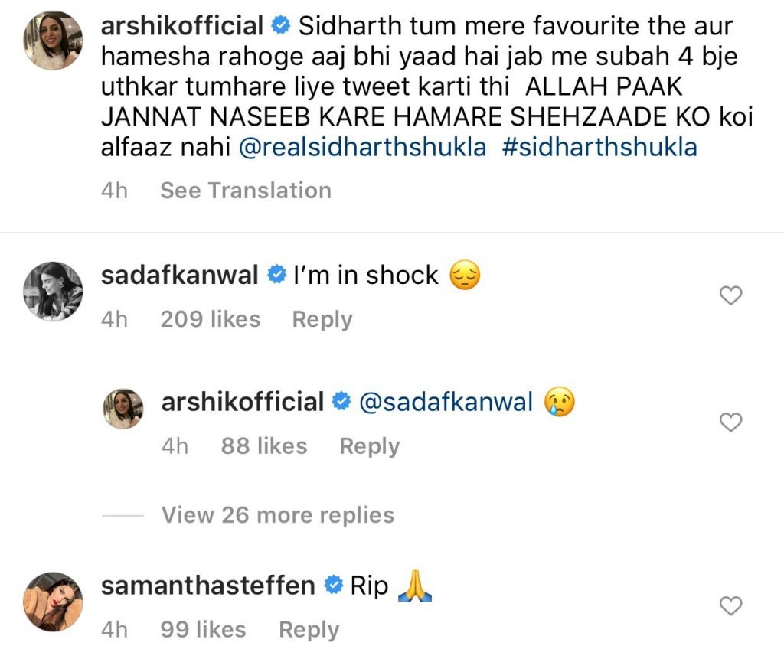Open sadafkanwal's profile avatar

(x=52, y=291)
